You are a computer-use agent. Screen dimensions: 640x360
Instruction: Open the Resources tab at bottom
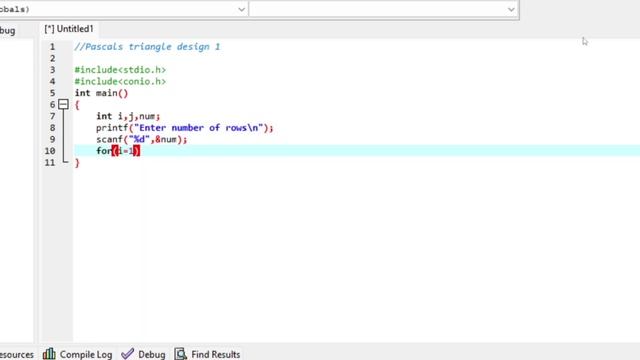coord(17,354)
